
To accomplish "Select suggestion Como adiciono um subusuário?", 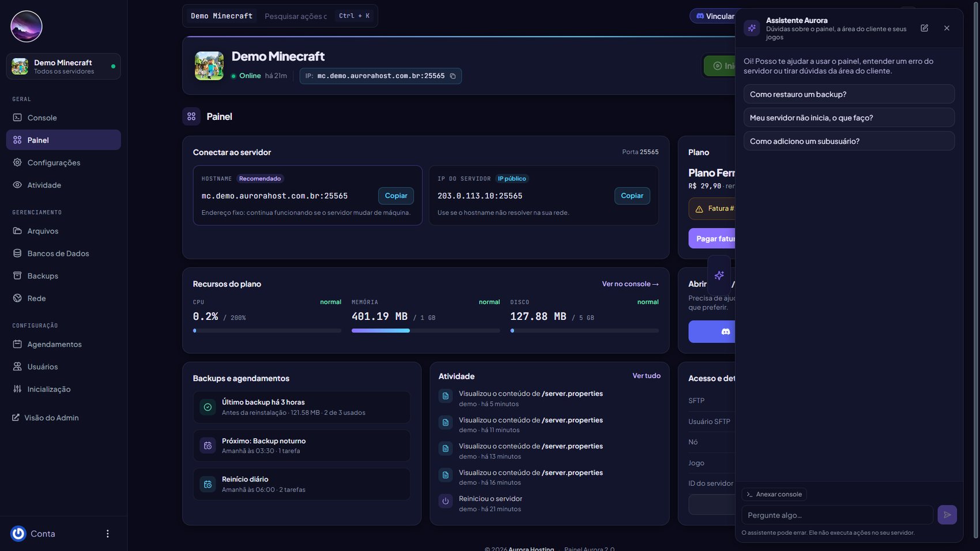I will pyautogui.click(x=849, y=141).
